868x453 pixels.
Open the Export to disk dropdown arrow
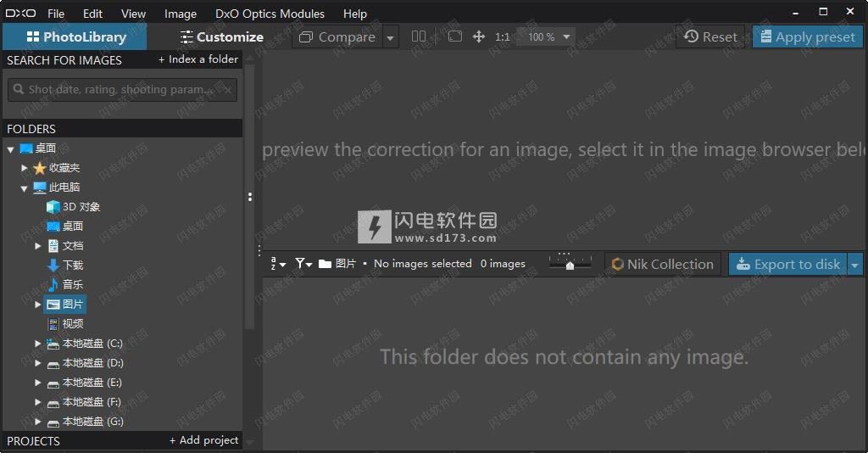(855, 265)
